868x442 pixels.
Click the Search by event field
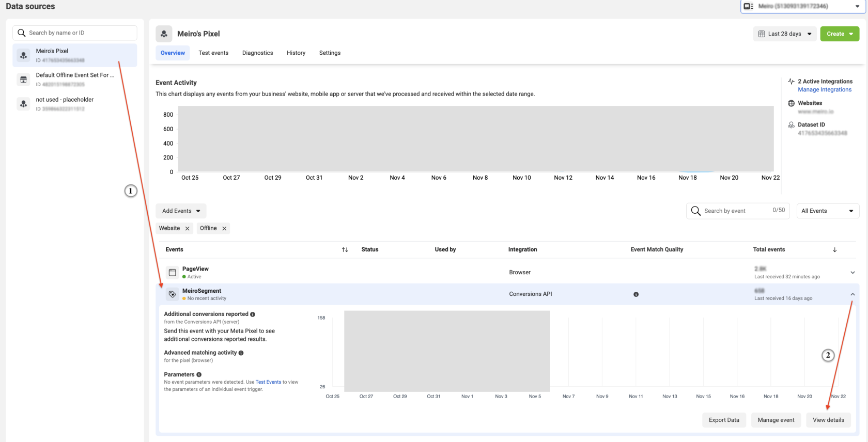738,211
